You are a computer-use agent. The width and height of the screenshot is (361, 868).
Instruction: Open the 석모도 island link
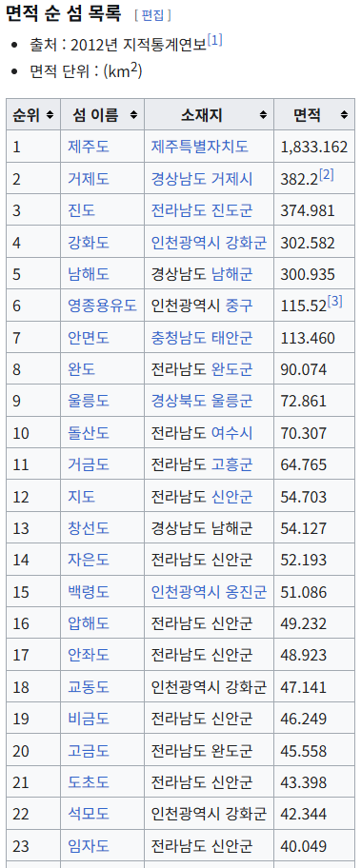tap(89, 815)
